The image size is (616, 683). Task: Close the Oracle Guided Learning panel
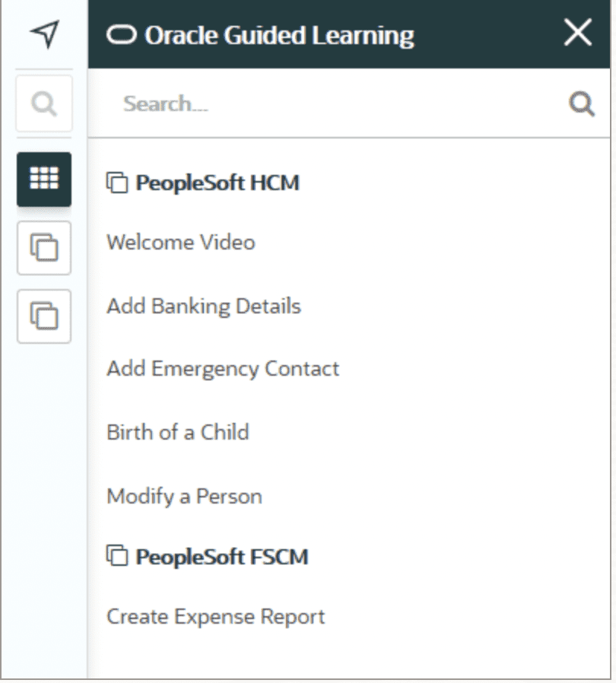point(578,32)
